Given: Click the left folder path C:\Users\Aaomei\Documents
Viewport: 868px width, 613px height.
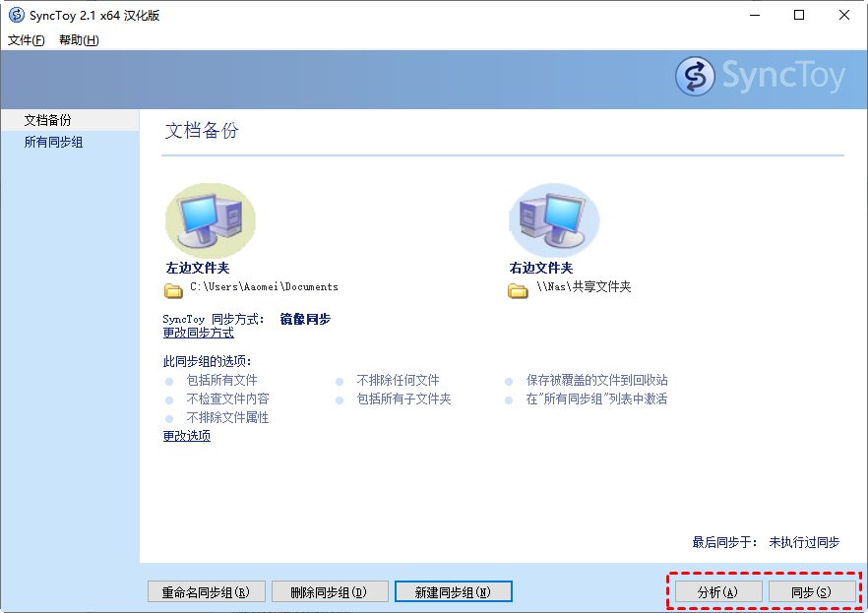Looking at the screenshot, I should (x=264, y=287).
